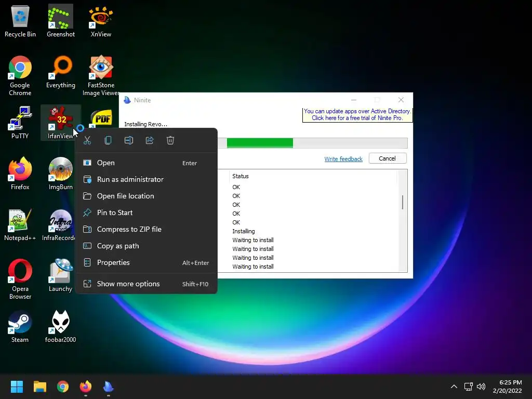Select the IrfanView desktop shortcut
The width and height of the screenshot is (532, 399).
60,123
